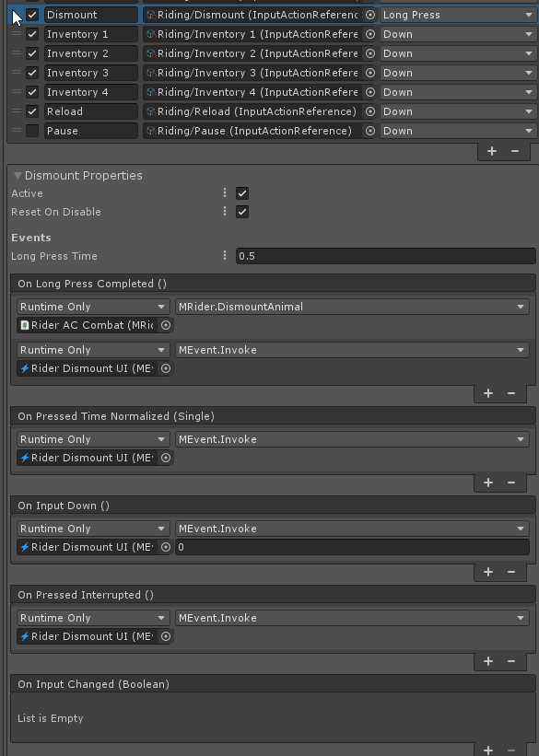Toggle Active checkbox in Dismount Properties

pos(242,193)
